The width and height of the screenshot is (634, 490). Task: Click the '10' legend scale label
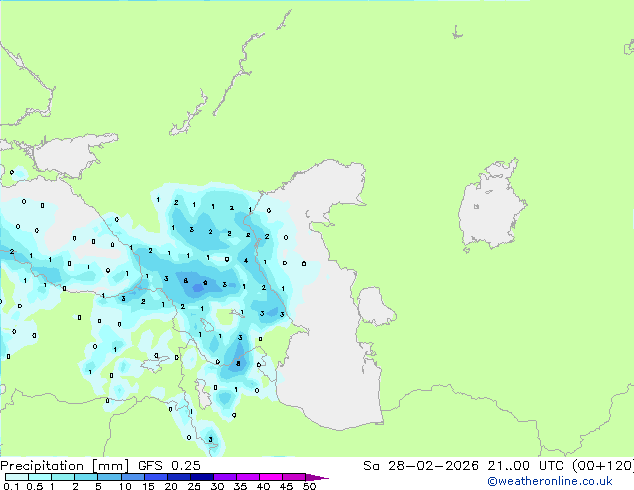[x=125, y=486]
